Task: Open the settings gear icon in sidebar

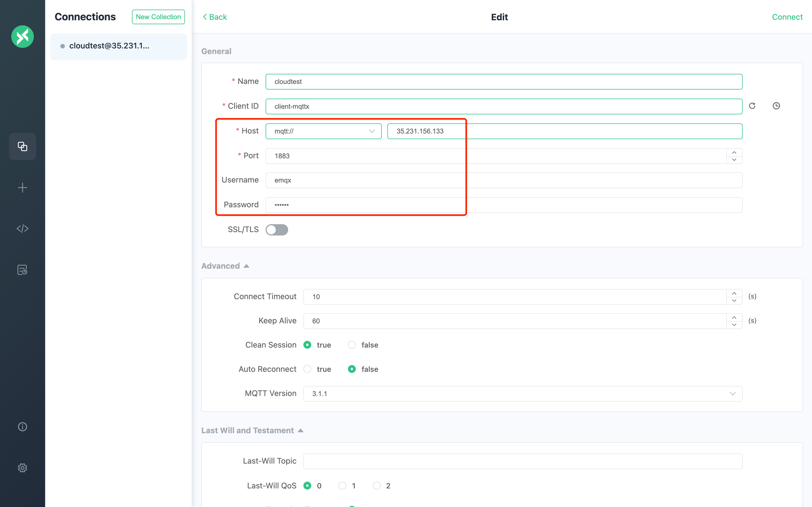Action: click(22, 468)
